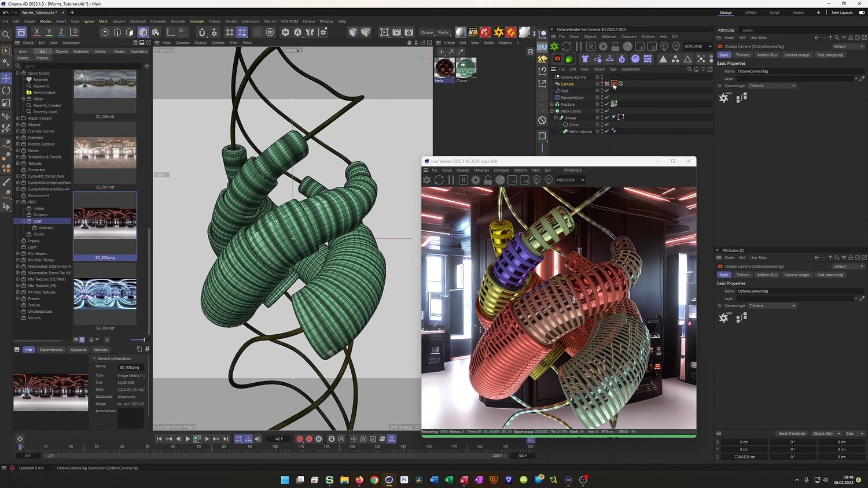Pick material with eyedropper icon
The height and width of the screenshot is (488, 868).
pyautogui.click(x=461, y=51)
